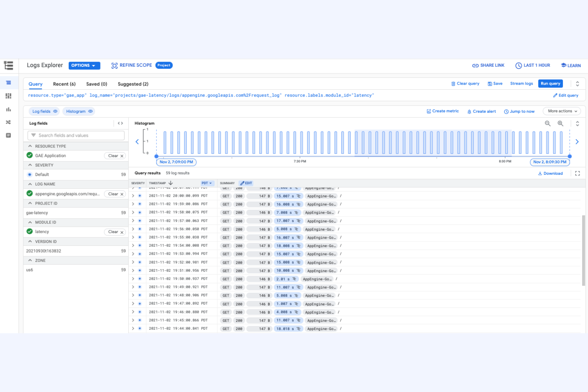Open Log Storage from the left navigation
This screenshot has height=392, width=588.
coord(9,135)
